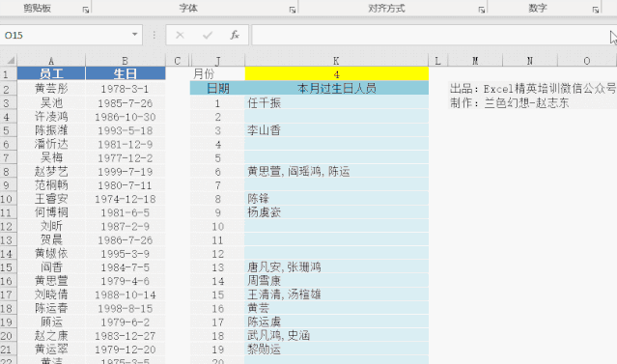The width and height of the screenshot is (617, 364).
Task: Select column A header
Action: [x=51, y=61]
